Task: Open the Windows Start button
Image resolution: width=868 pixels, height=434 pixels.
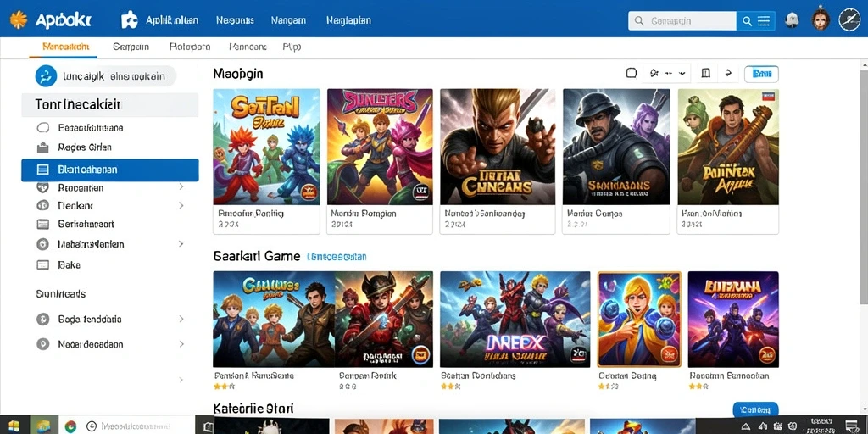Action: (14, 426)
